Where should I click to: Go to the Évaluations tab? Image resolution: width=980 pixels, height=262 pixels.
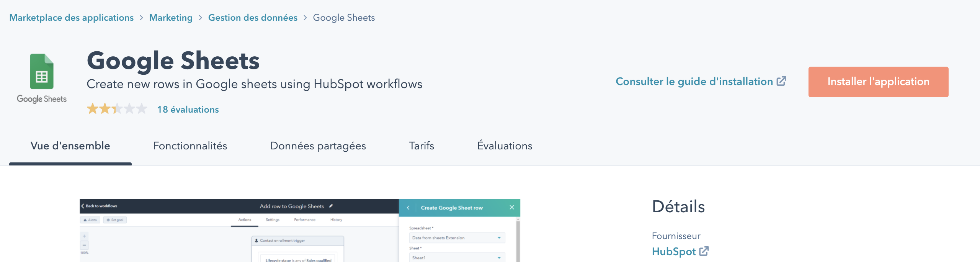(x=505, y=146)
